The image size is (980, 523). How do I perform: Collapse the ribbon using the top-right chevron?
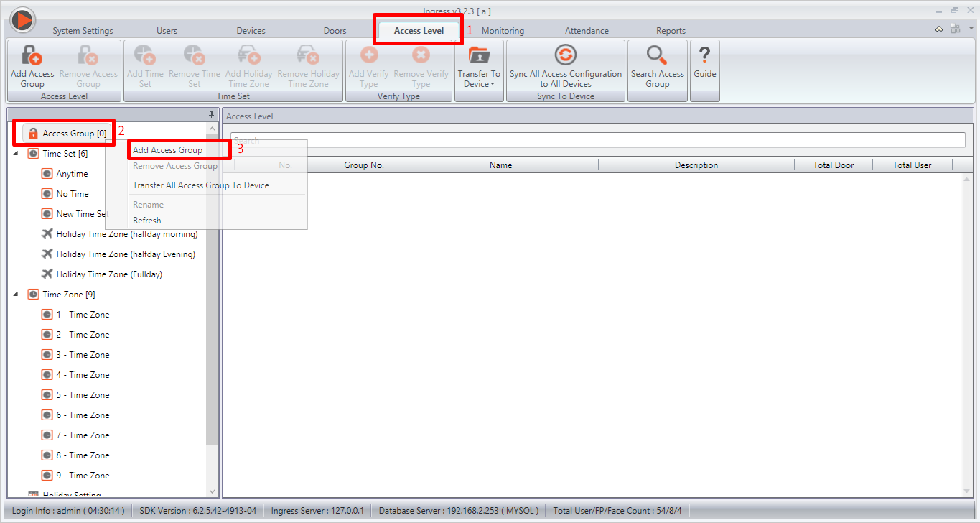click(x=939, y=29)
